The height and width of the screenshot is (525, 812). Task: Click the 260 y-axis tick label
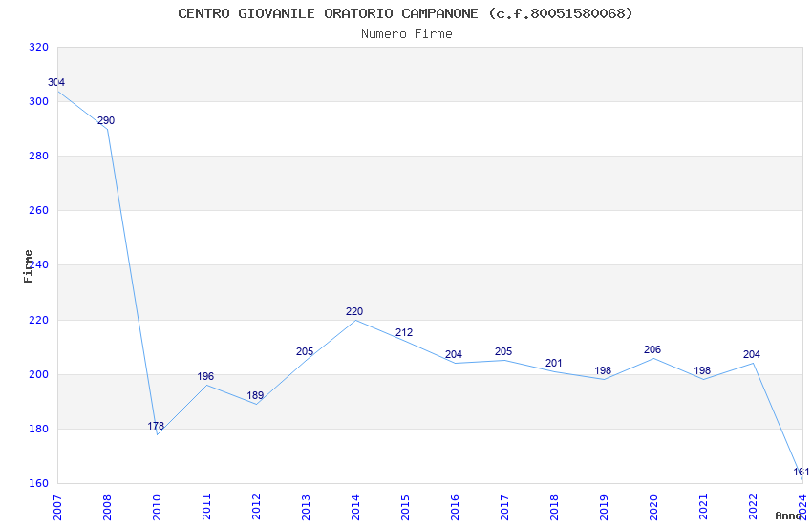[38, 211]
